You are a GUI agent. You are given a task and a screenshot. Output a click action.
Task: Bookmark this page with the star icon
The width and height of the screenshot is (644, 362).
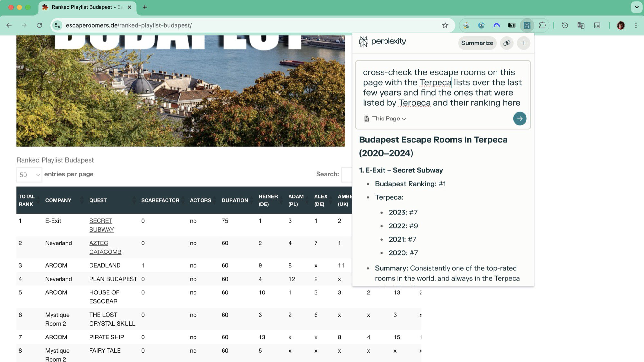point(445,25)
